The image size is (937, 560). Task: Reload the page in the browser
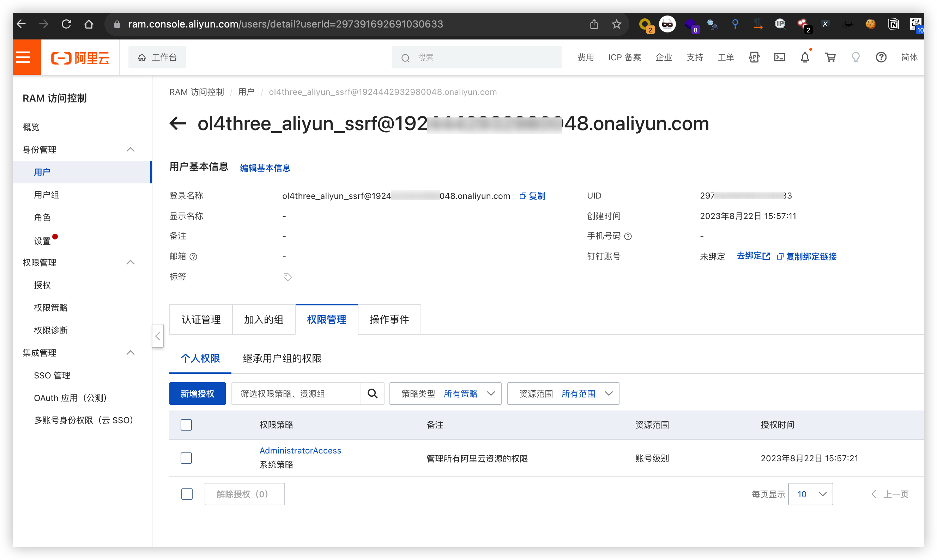coord(66,24)
